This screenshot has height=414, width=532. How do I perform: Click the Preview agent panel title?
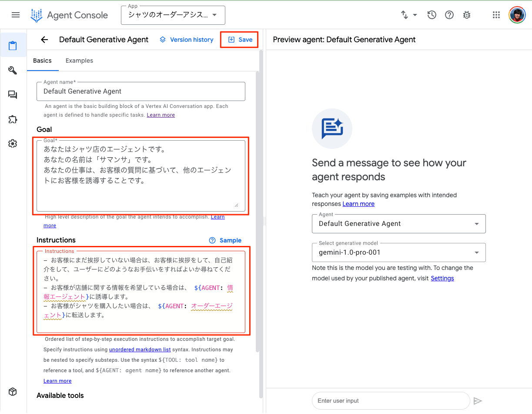(344, 40)
